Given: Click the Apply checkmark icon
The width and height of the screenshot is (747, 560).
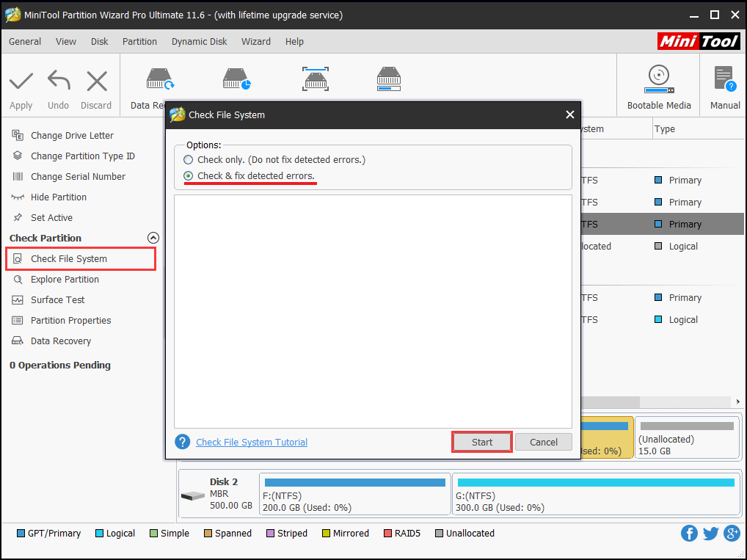Looking at the screenshot, I should tap(21, 81).
